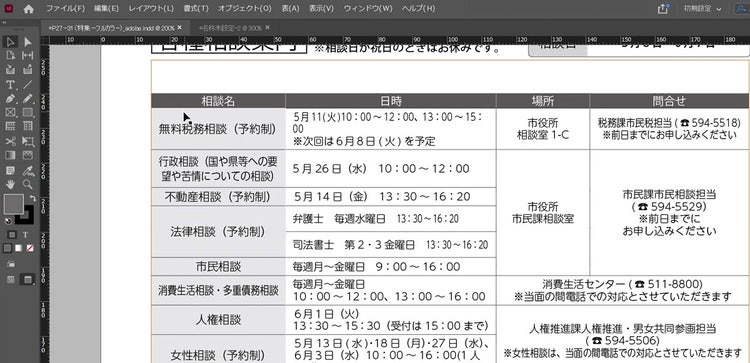The width and height of the screenshot is (750, 363).
Task: Toggle formatting affects text (T)
Action: click(x=25, y=235)
